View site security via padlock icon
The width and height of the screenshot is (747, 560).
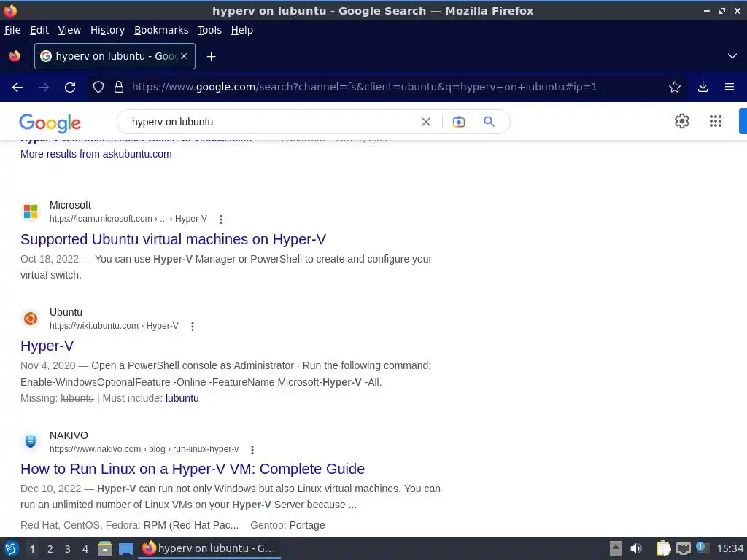(x=119, y=87)
